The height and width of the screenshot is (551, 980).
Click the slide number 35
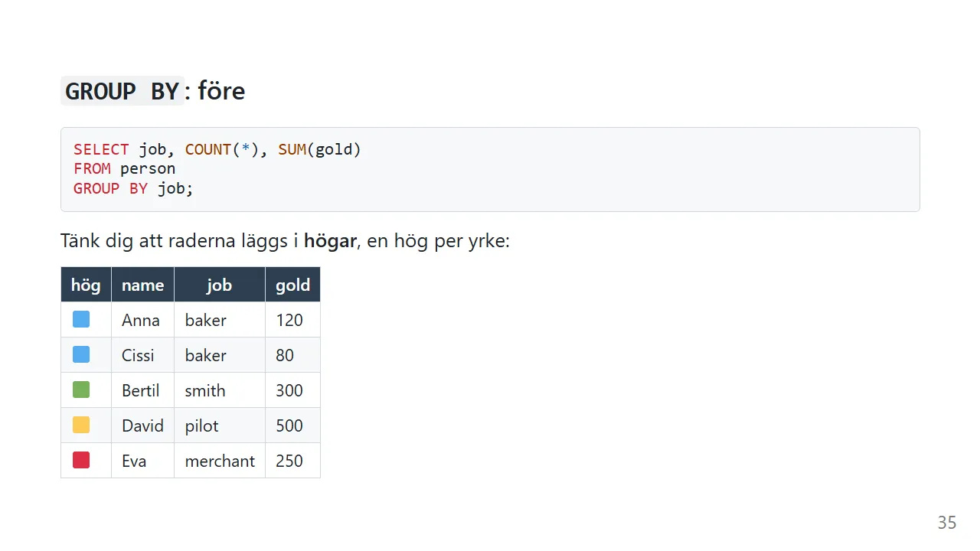[947, 523]
